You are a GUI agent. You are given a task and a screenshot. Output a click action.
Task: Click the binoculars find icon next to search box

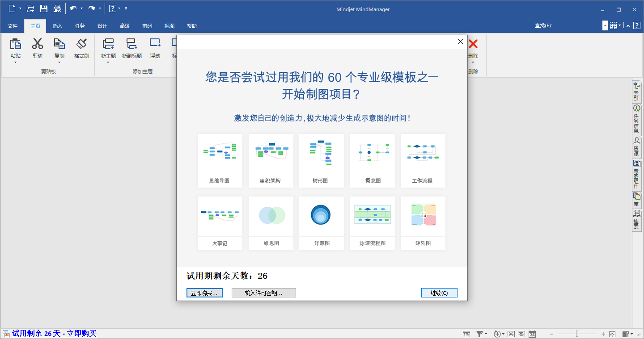tap(614, 25)
